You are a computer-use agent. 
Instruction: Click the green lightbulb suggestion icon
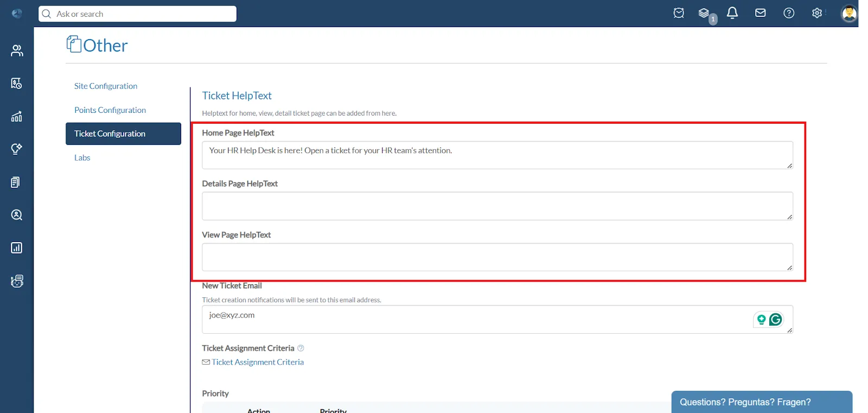pos(762,320)
